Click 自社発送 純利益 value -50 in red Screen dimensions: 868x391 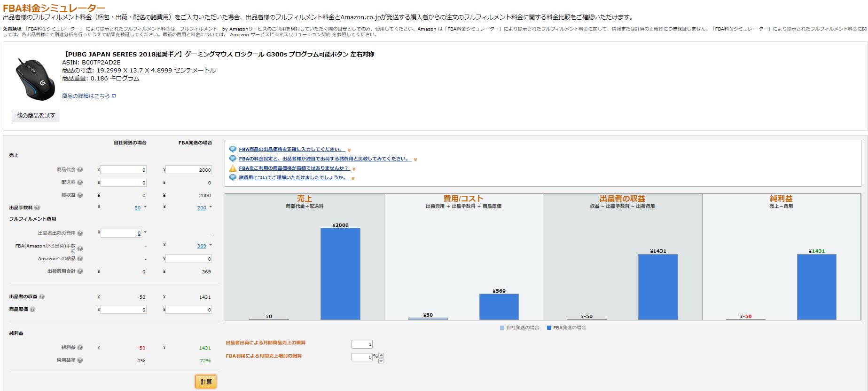click(x=141, y=348)
